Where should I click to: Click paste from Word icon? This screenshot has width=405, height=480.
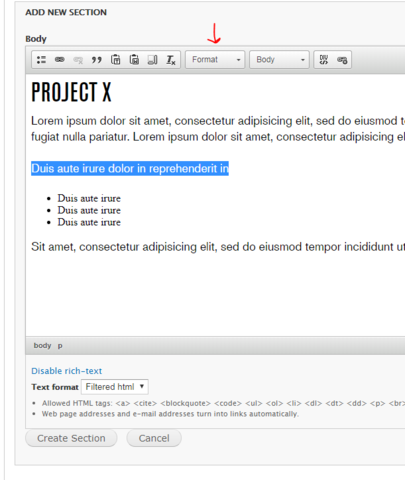click(x=134, y=60)
